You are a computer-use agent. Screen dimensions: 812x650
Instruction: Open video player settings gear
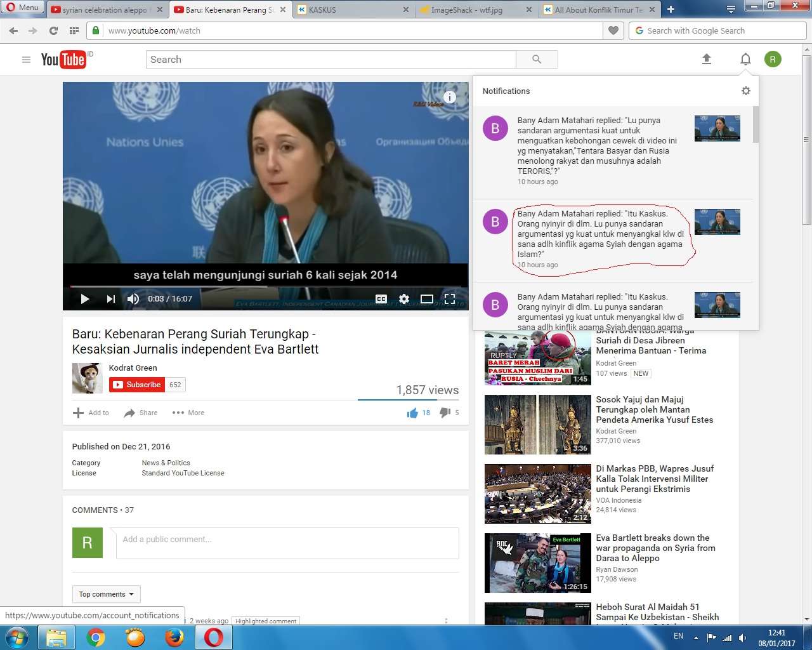click(x=404, y=299)
